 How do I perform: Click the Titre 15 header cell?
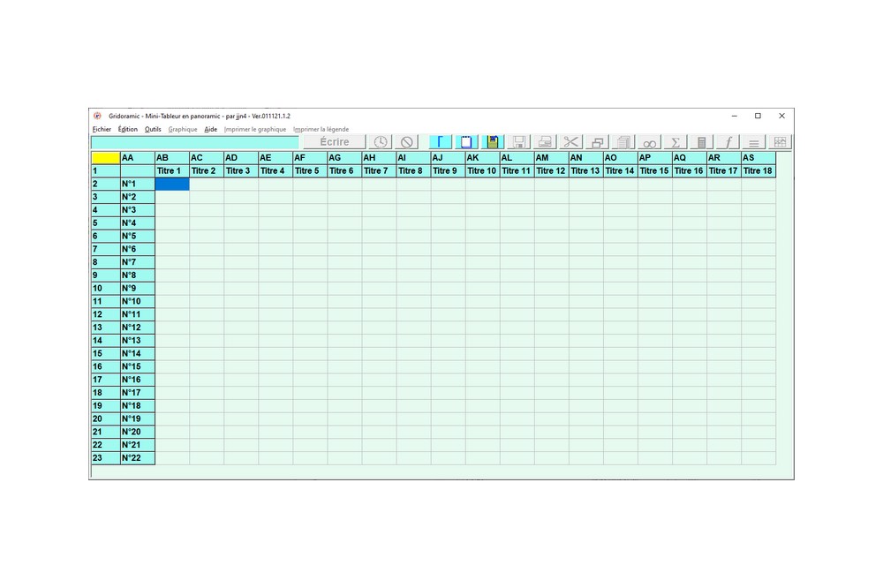click(x=655, y=170)
